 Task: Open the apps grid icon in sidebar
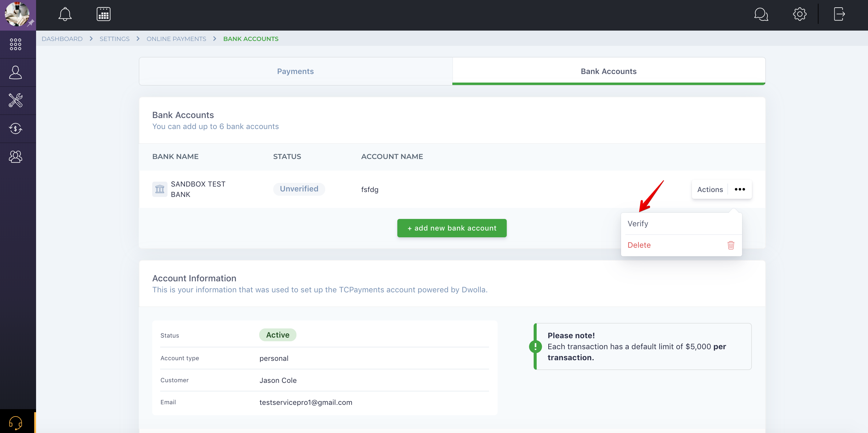coord(16,44)
